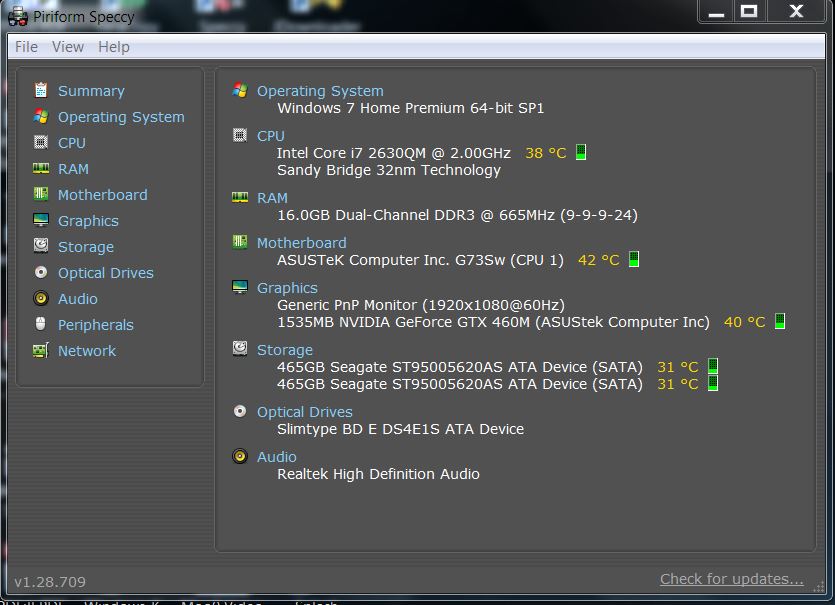Open the Operating System heading in summary
Screen dimensions: 835x605
click(320, 91)
